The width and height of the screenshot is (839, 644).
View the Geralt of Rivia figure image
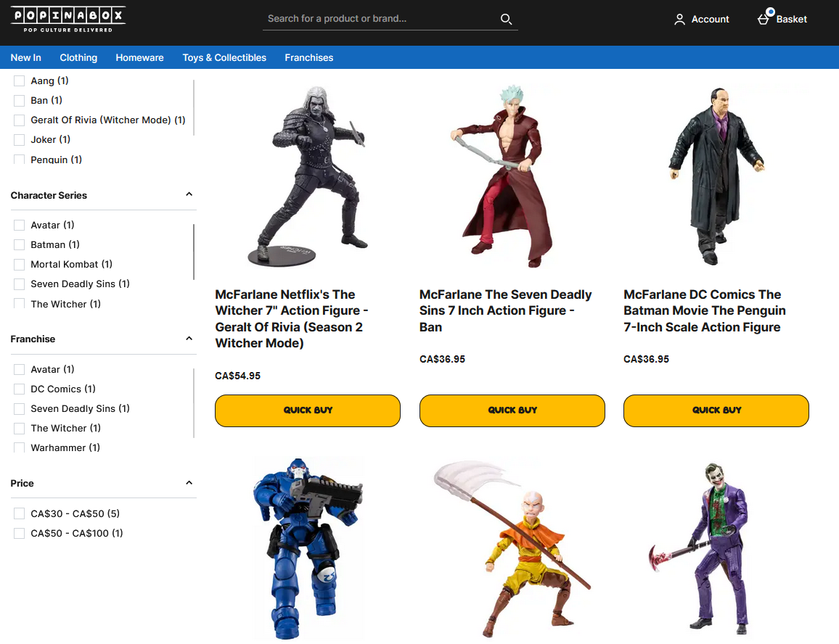308,176
